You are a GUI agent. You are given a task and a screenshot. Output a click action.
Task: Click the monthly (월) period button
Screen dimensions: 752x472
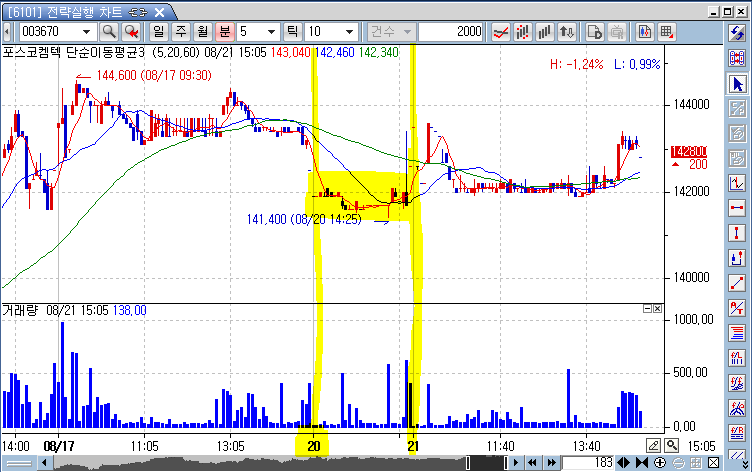[203, 31]
